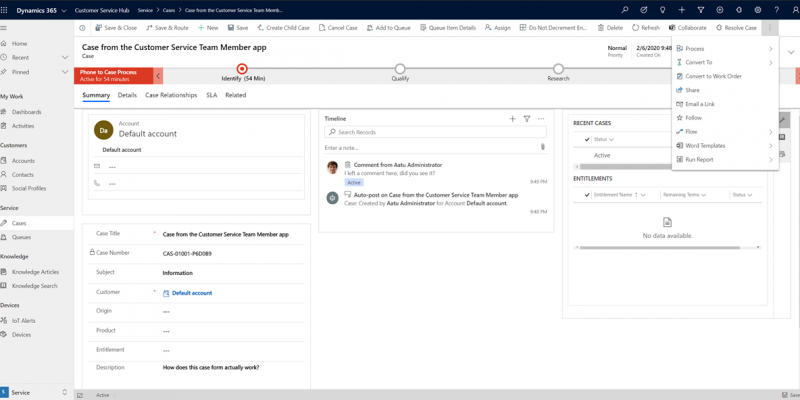Image resolution: width=800 pixels, height=400 pixels.
Task: Expand the Pinned navigation chevron
Action: click(65, 72)
